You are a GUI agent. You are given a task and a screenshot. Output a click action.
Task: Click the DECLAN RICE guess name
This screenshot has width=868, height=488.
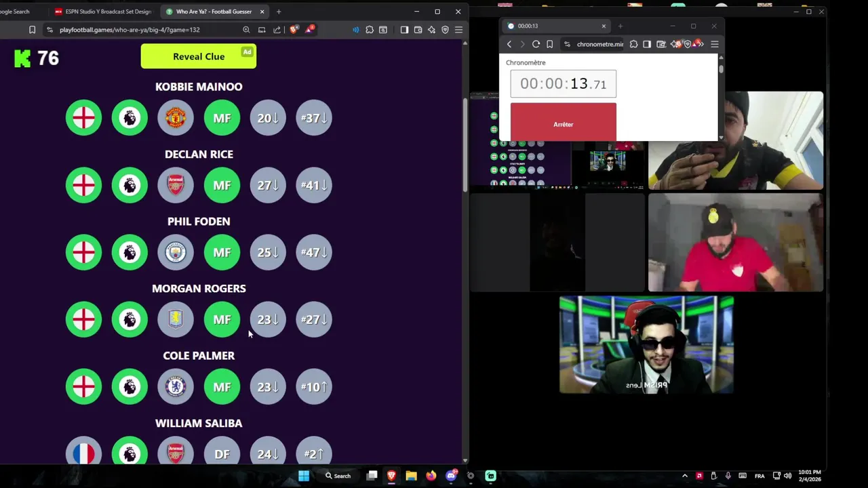pyautogui.click(x=199, y=154)
